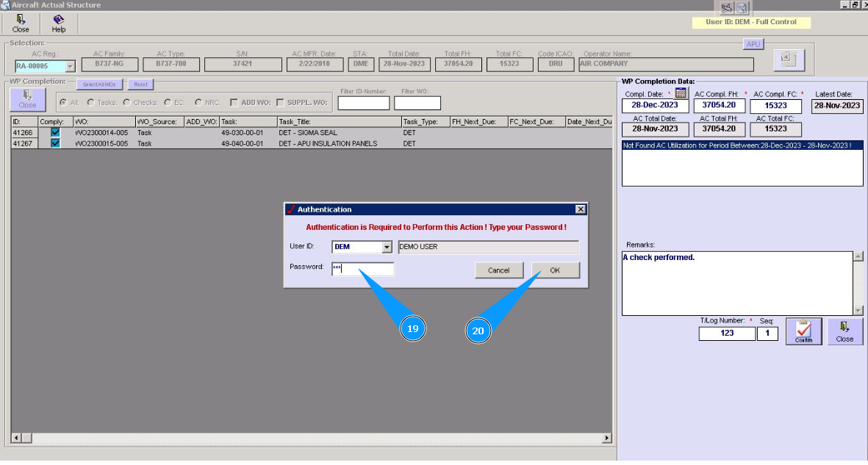Screen dimensions: 868x465
Task: Click the Filter ID-Number field
Action: coord(364,103)
